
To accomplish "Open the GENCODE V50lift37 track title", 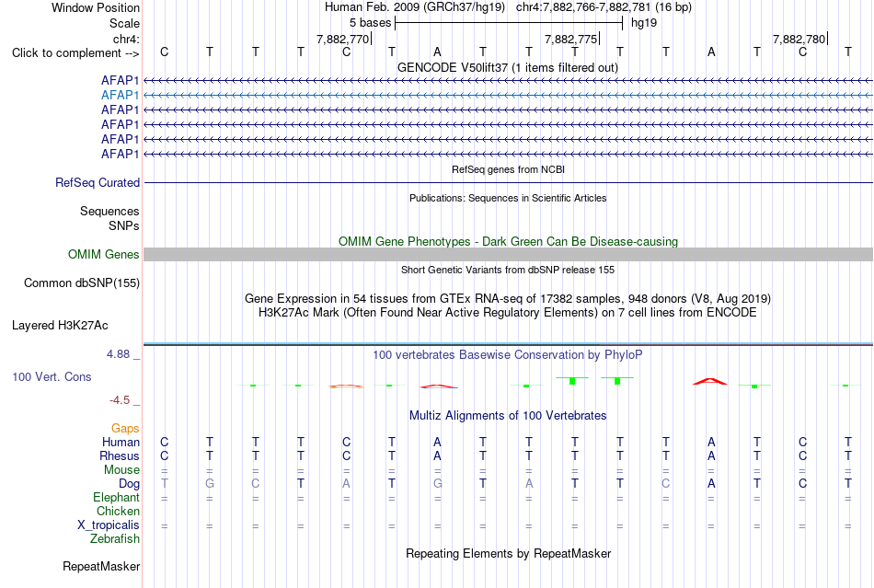I will [x=508, y=67].
